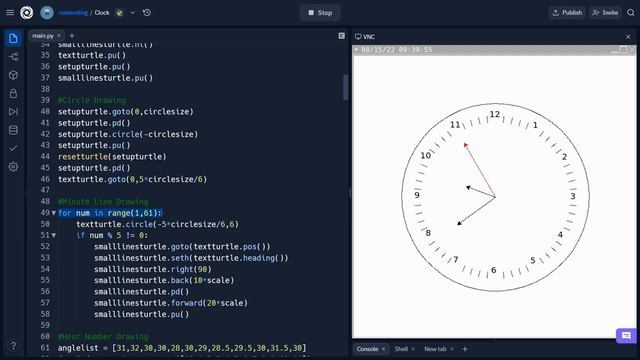
Task: Click the editor vertical scrollbar
Action: click(x=346, y=87)
